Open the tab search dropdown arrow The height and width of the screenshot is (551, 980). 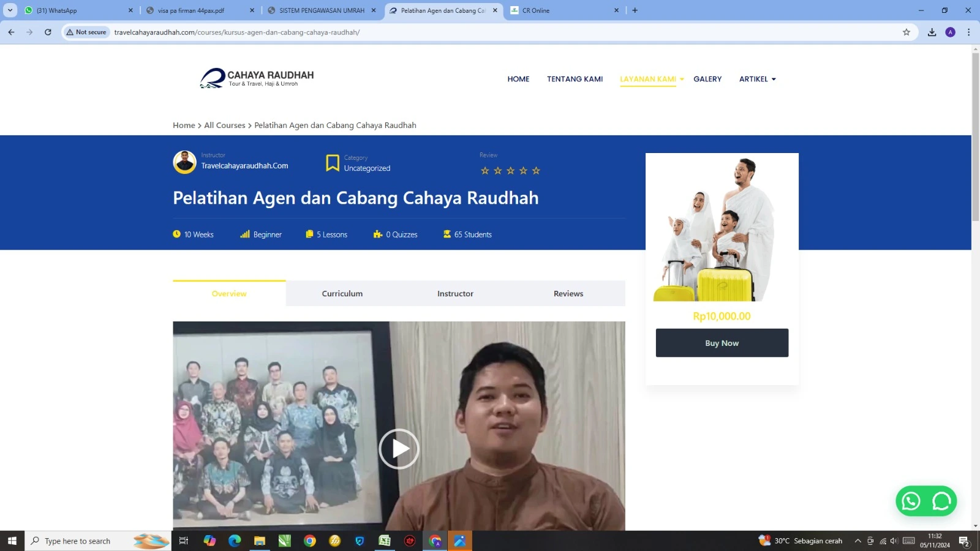point(10,10)
